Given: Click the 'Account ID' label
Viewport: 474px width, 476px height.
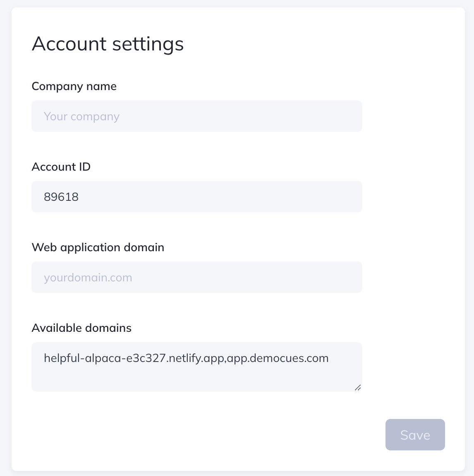Looking at the screenshot, I should pos(61,167).
